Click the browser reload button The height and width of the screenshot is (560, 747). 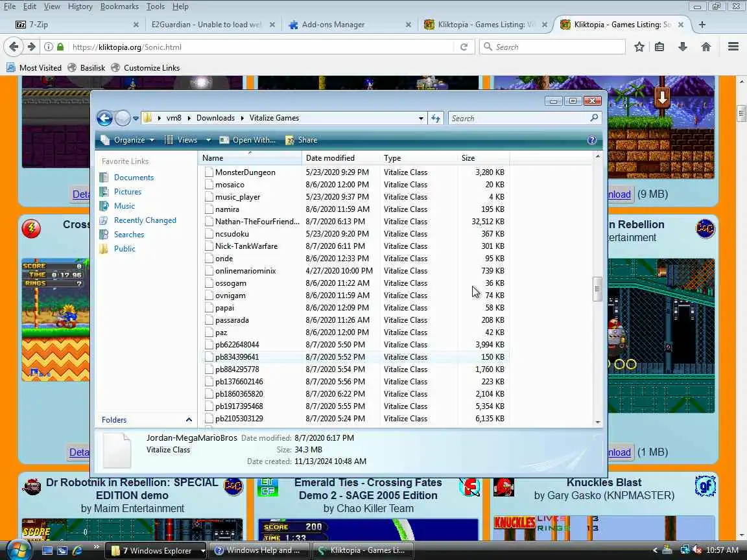click(464, 47)
